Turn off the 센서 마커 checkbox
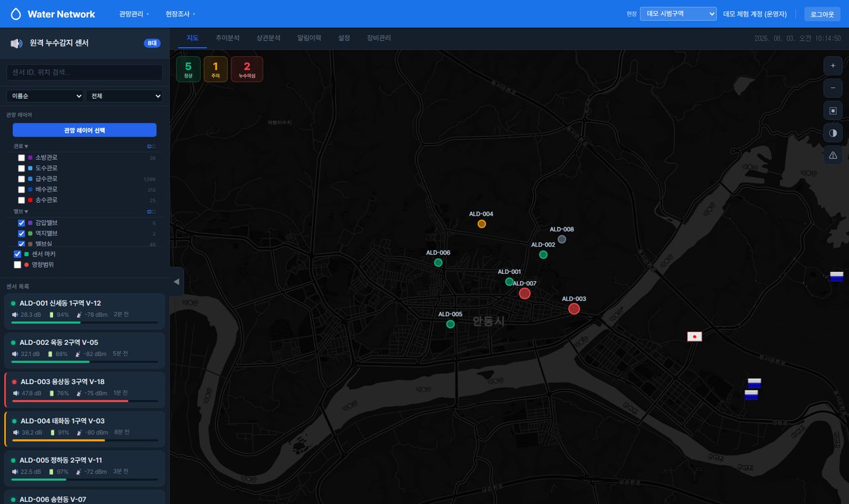 [x=18, y=254]
